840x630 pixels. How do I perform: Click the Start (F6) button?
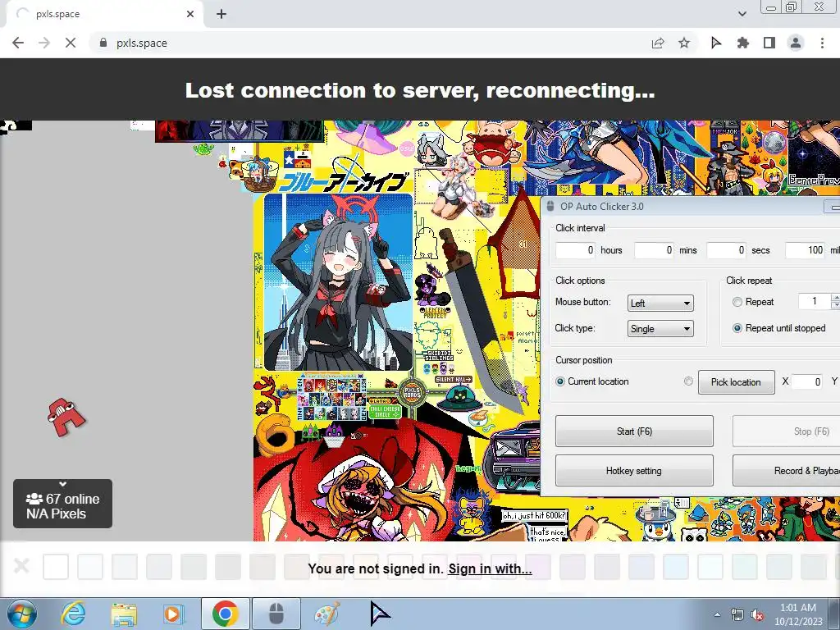pos(634,431)
